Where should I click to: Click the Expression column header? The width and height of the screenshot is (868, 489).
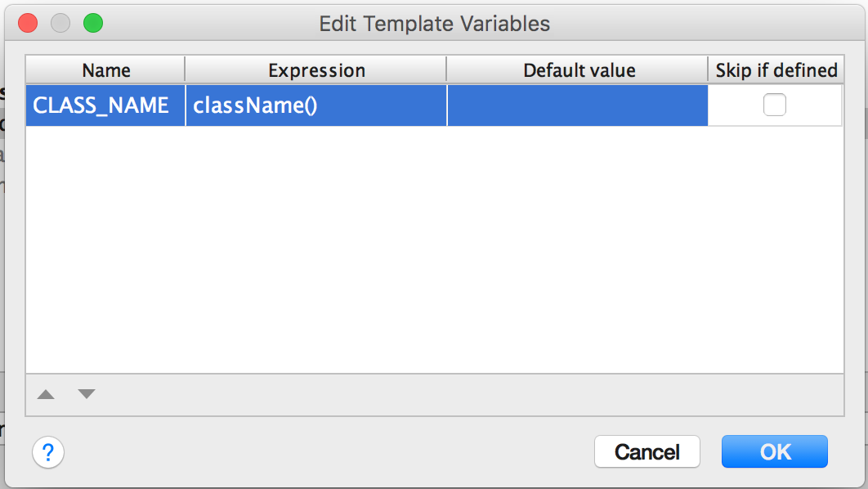coord(317,70)
